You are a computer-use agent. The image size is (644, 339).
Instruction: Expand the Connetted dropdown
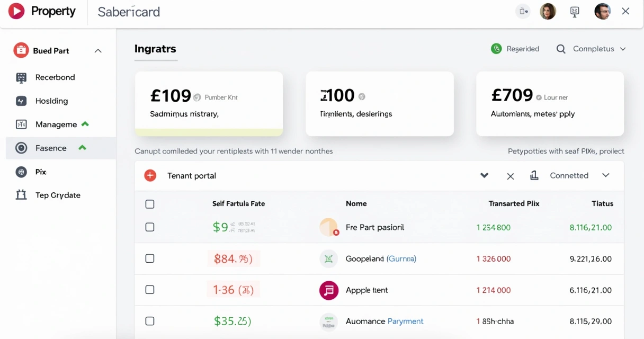tap(606, 175)
